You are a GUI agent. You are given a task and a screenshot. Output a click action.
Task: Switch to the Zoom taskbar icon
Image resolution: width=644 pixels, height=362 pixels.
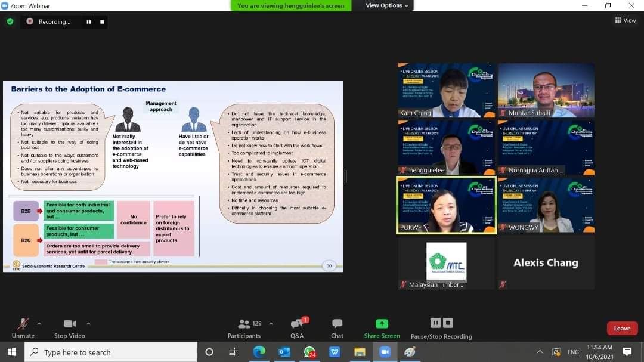pos(385,352)
